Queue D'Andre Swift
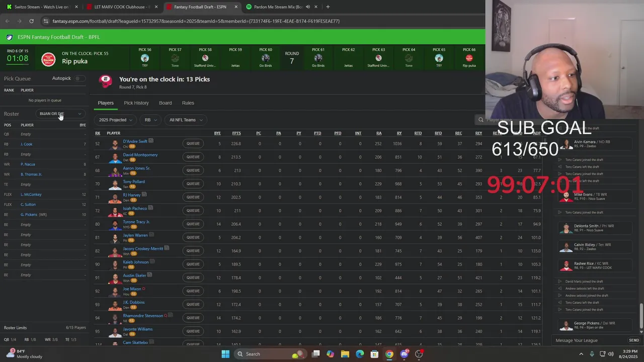The height and width of the screenshot is (362, 644). click(193, 143)
